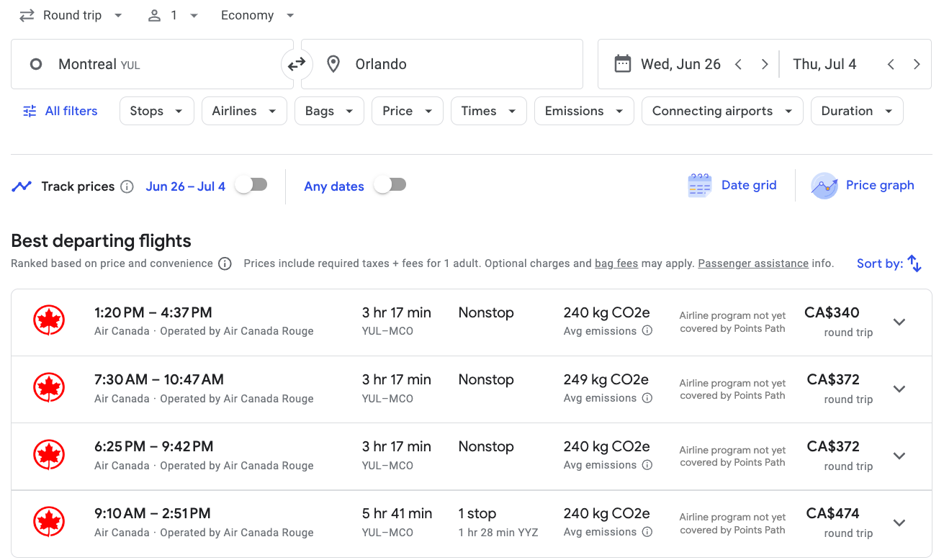Open the Economy class dropdown
Viewport: 944px width, 560px height.
(x=258, y=16)
